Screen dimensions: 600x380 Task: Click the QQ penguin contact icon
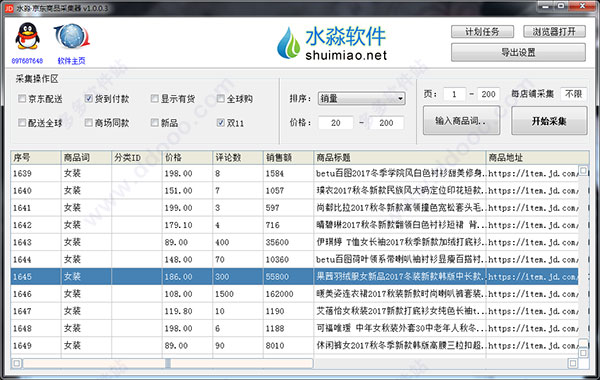(x=27, y=36)
